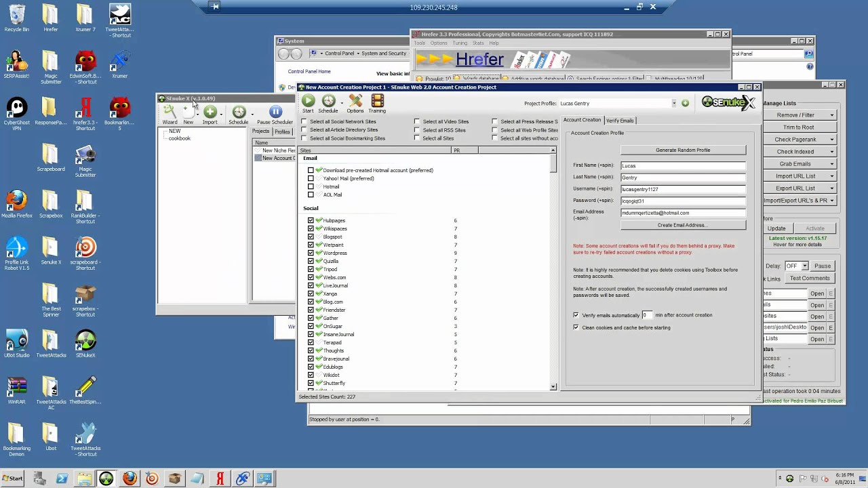Check Select all Social Network Sites
This screenshot has width=868, height=488.
304,122
